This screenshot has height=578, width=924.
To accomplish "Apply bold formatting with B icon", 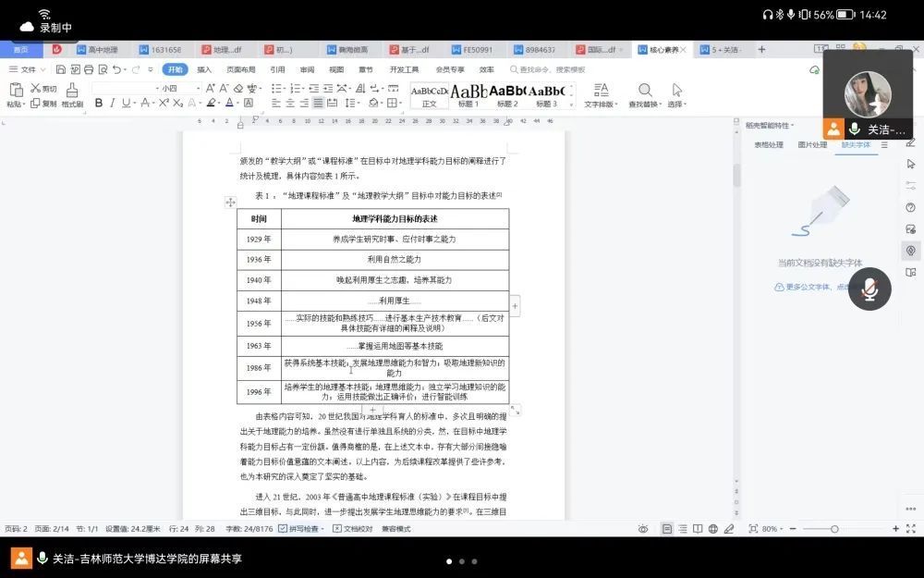I will coord(98,103).
